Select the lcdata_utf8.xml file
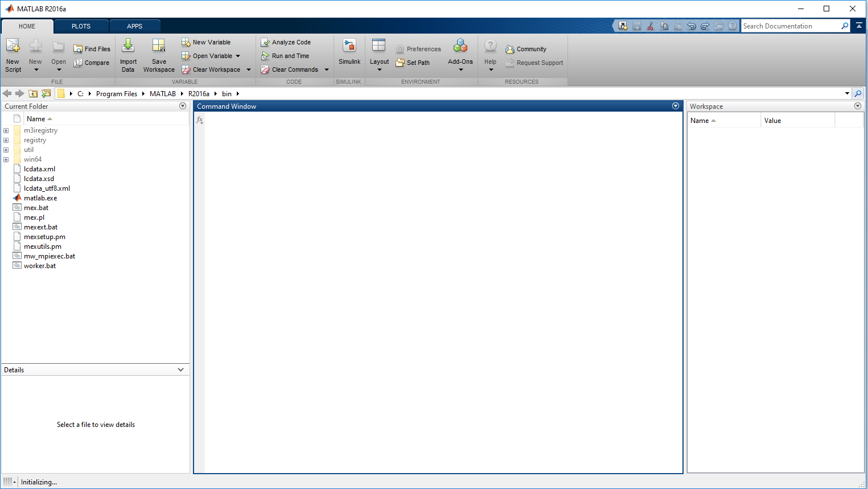 pyautogui.click(x=47, y=188)
